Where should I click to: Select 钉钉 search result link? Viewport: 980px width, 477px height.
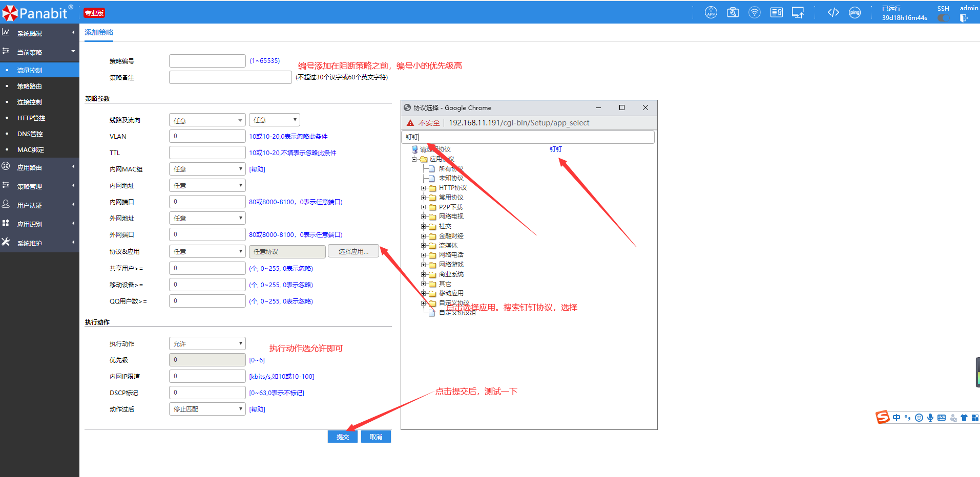click(x=556, y=149)
